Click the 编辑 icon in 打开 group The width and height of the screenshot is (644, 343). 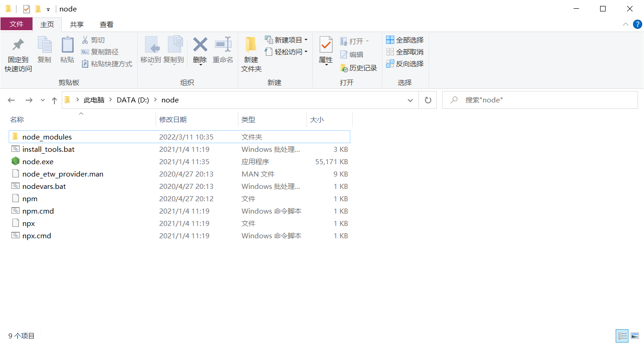coord(344,55)
